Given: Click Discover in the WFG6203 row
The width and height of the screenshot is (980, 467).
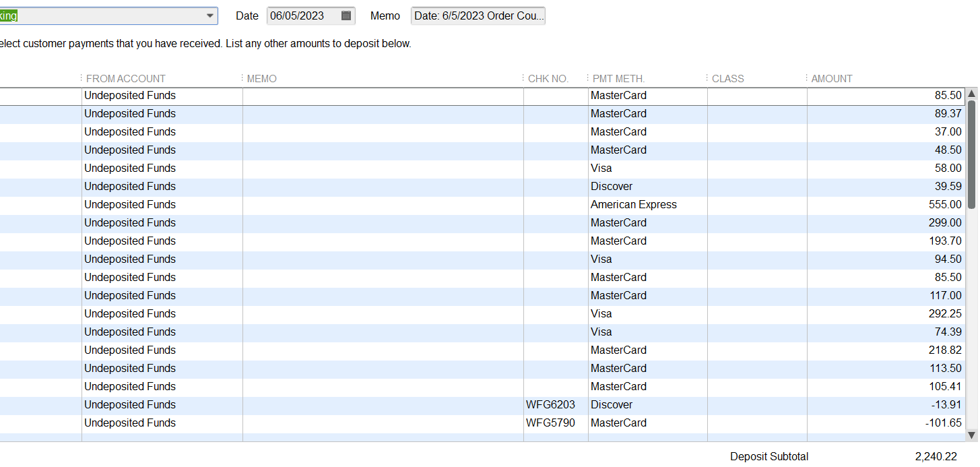Looking at the screenshot, I should [x=612, y=405].
